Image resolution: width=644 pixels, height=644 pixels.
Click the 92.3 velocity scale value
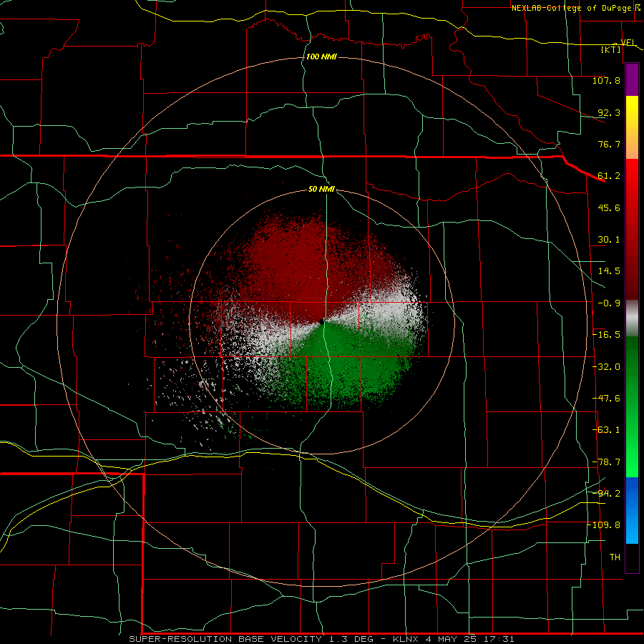tap(609, 112)
